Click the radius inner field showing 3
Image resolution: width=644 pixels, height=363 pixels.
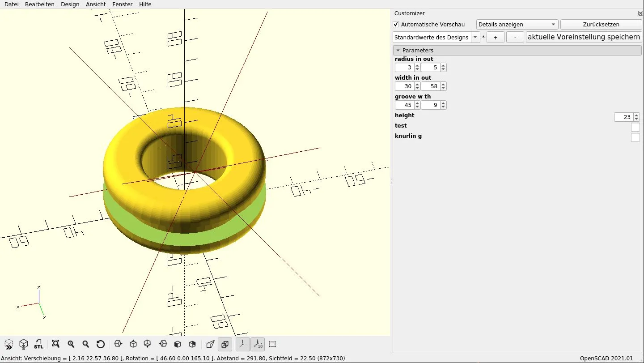[405, 68]
